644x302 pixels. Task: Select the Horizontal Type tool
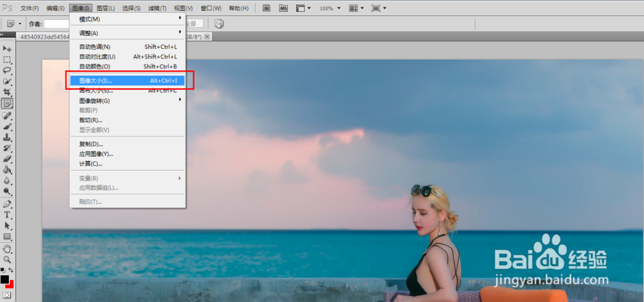tap(7, 214)
